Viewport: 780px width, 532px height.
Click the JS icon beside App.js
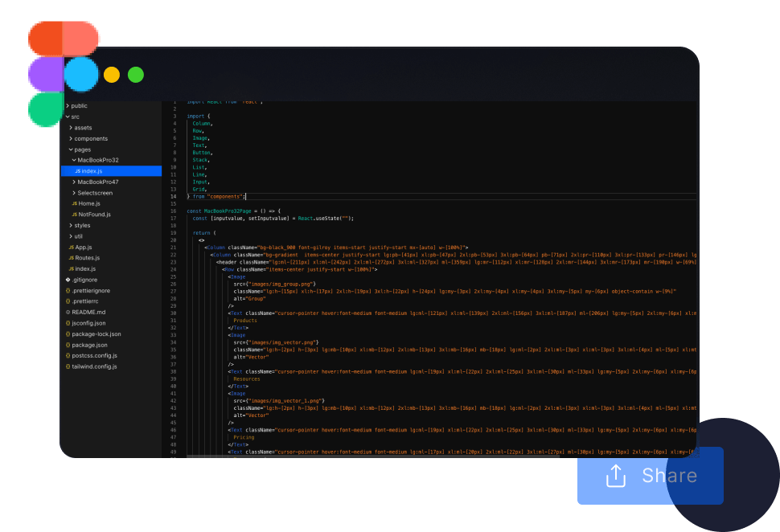click(71, 247)
